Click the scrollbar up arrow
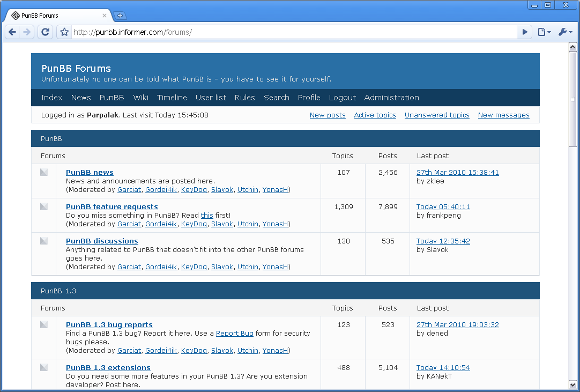Screen dimensions: 580x392 (x=572, y=47)
